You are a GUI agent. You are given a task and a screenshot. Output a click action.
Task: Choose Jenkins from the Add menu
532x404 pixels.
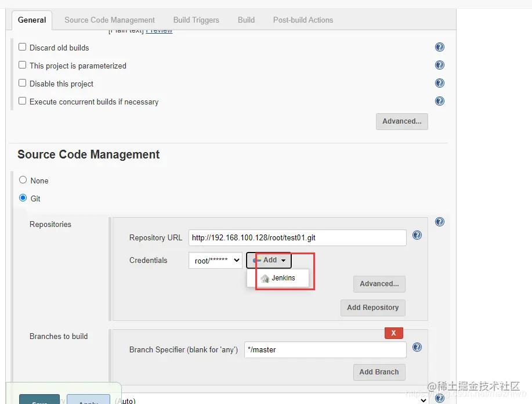(278, 278)
